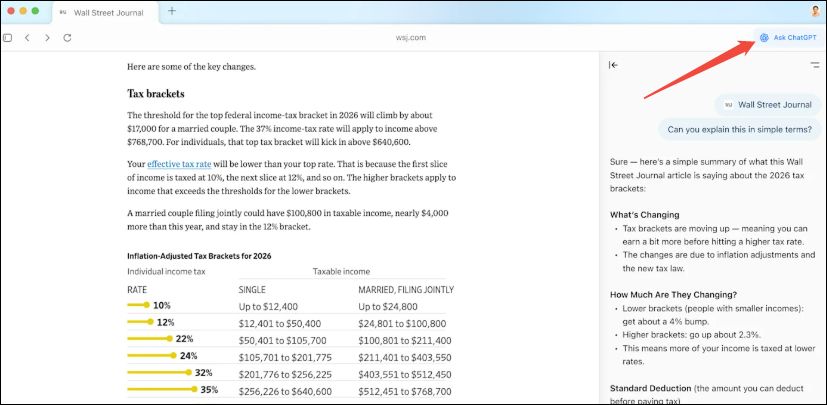The image size is (827, 405).
Task: Go forward to the next page
Action: [x=47, y=37]
